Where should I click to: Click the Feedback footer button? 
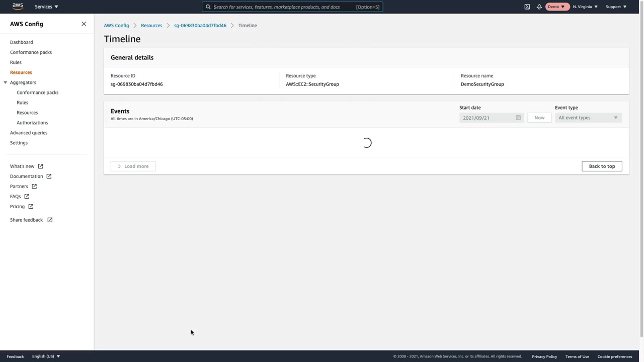point(15,356)
